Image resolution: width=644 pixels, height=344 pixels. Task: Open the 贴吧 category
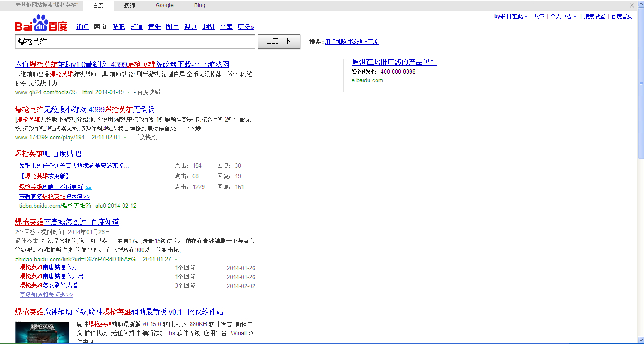click(119, 27)
